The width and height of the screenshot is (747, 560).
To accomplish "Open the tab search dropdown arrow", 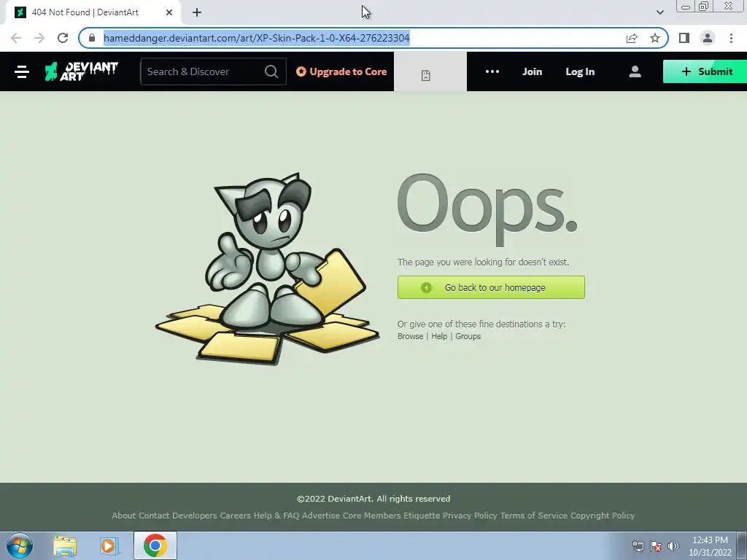I will point(659,12).
